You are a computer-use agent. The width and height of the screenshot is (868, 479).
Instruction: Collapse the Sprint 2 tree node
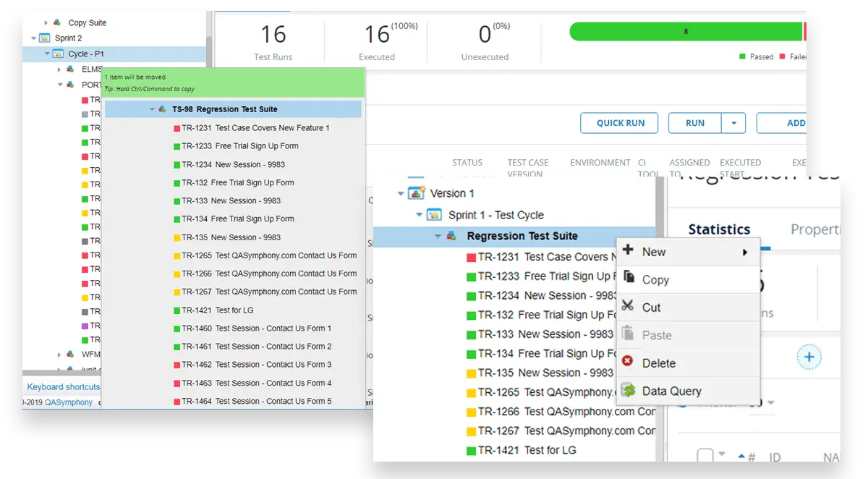(x=33, y=38)
